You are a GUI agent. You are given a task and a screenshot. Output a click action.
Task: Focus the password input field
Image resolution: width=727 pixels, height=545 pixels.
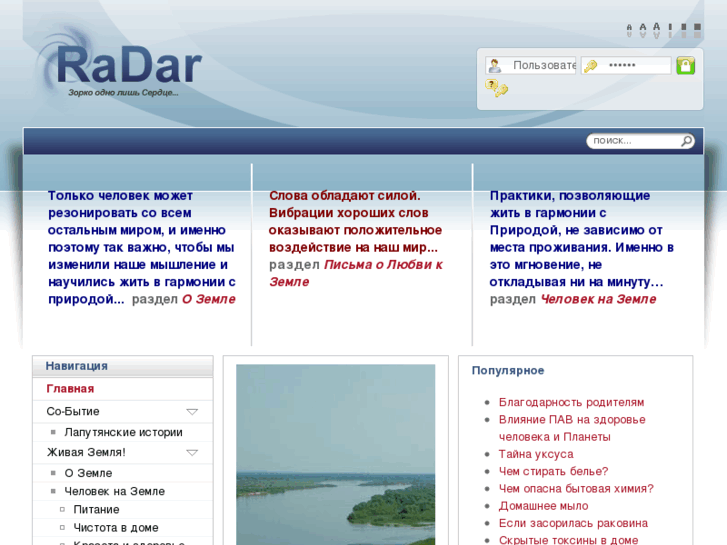(x=626, y=65)
